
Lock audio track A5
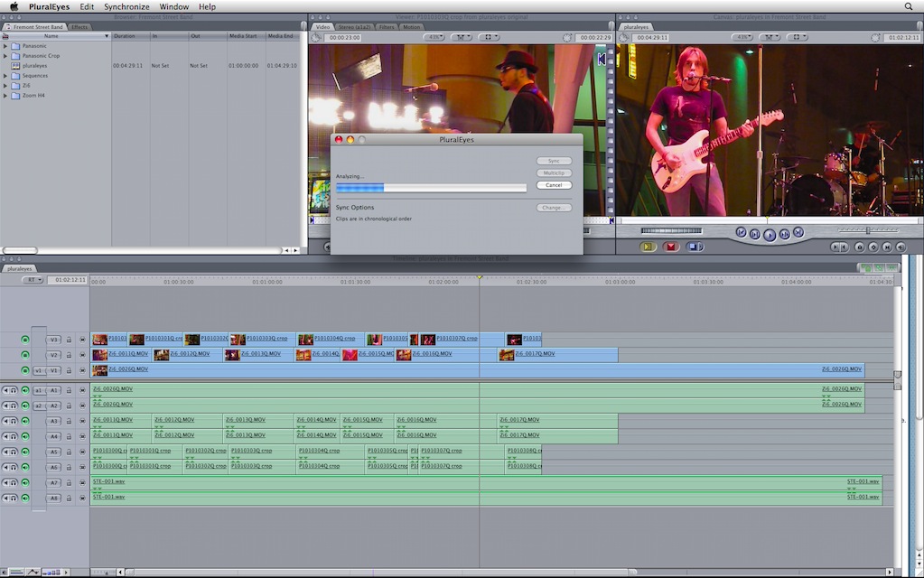click(69, 452)
